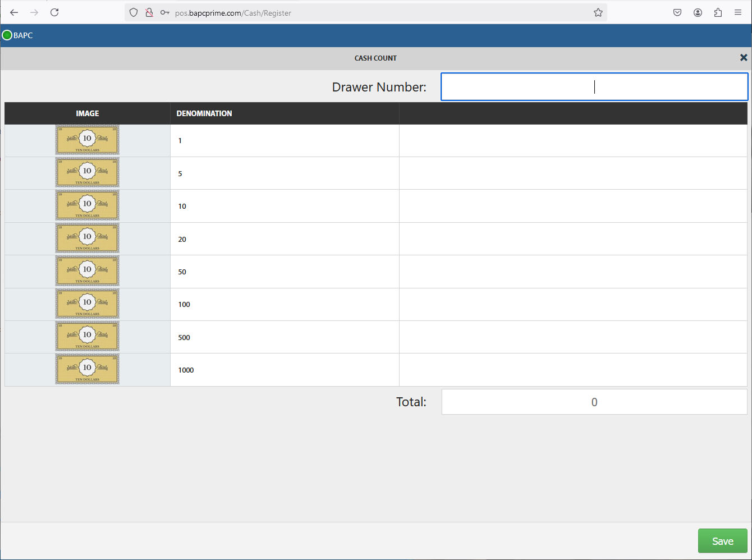This screenshot has height=560, width=752.
Task: Reload the page with refresh icon
Action: [54, 12]
